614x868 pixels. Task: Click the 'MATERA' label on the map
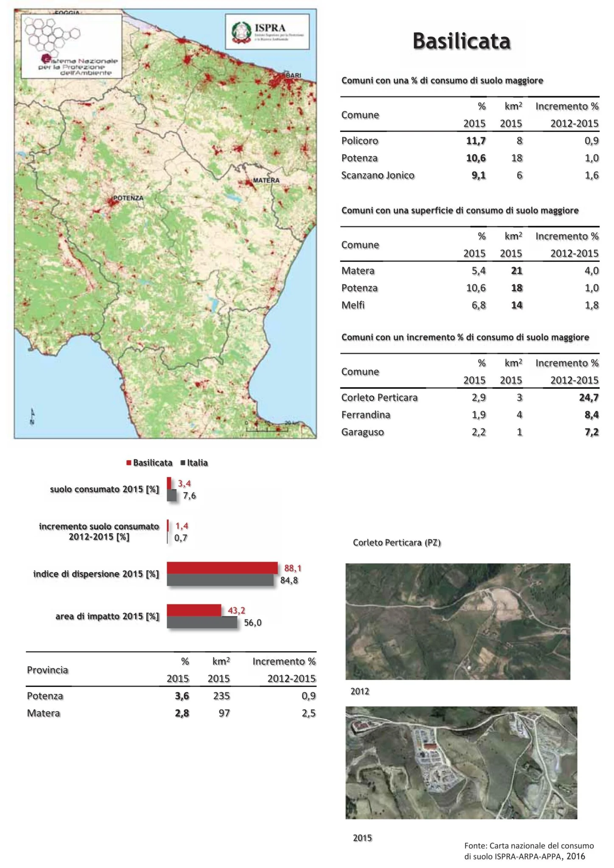point(266,180)
